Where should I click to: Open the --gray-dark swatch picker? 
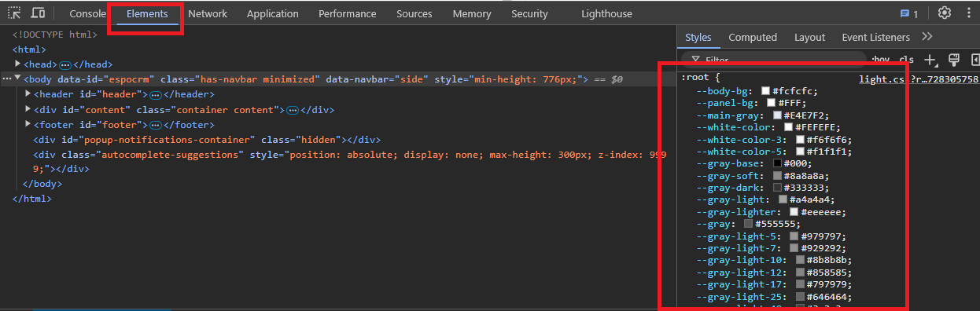pos(777,188)
